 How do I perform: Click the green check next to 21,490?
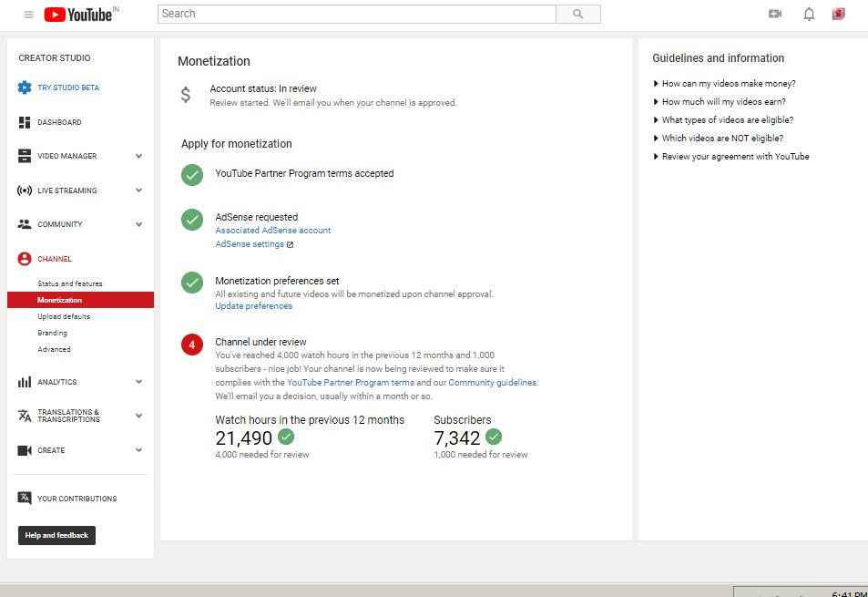pyautogui.click(x=286, y=437)
